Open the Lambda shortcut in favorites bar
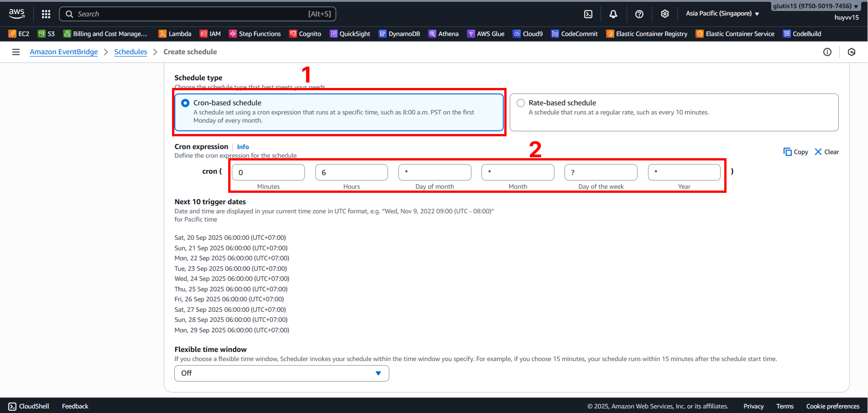Screen dimensions: 868x413 tap(175, 34)
